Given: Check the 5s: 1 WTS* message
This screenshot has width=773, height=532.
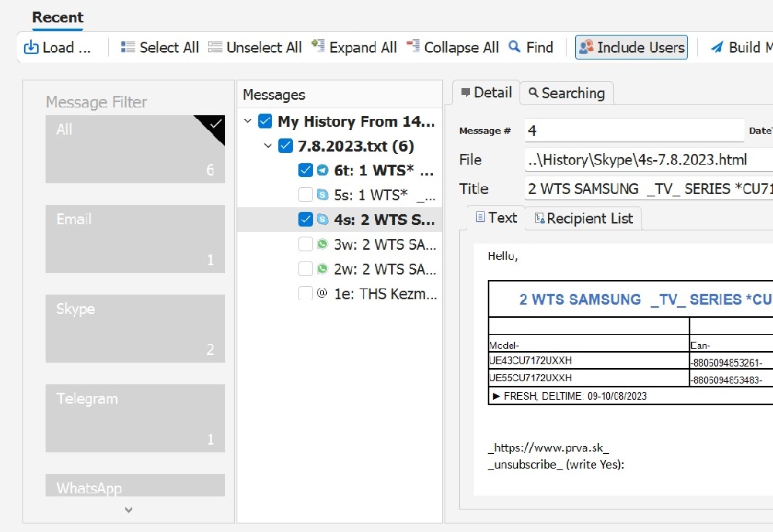Looking at the screenshot, I should click(305, 195).
